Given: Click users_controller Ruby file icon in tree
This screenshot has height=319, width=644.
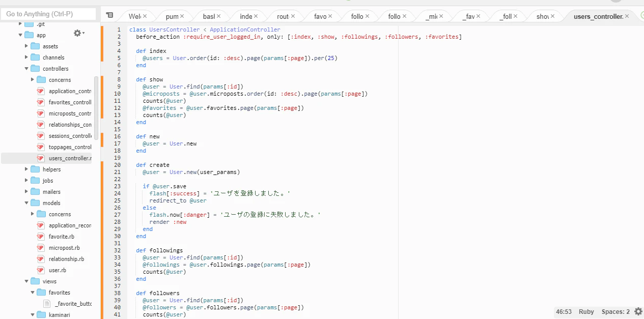Looking at the screenshot, I should [41, 158].
